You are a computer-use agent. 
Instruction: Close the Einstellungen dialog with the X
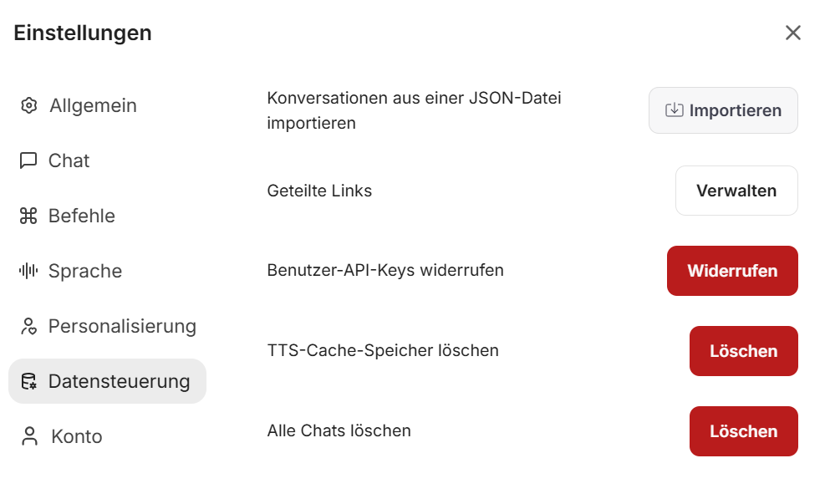792,33
